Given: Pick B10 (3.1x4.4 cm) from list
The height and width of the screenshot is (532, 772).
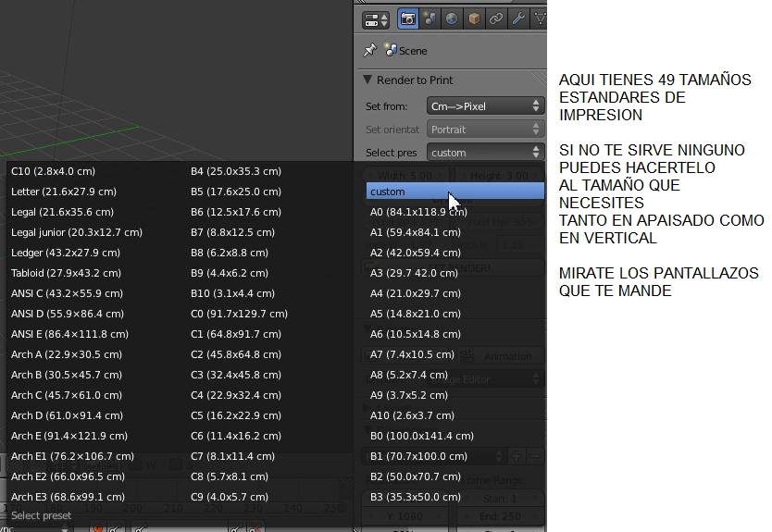Looking at the screenshot, I should point(232,293).
